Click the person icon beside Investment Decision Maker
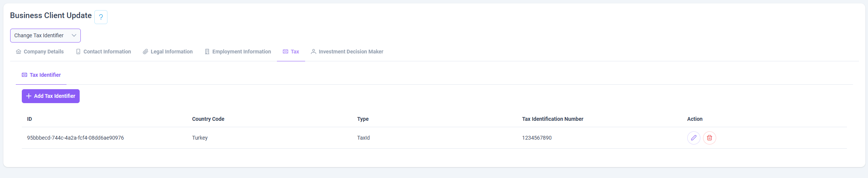Screen dimensions: 868x178 click(313, 52)
